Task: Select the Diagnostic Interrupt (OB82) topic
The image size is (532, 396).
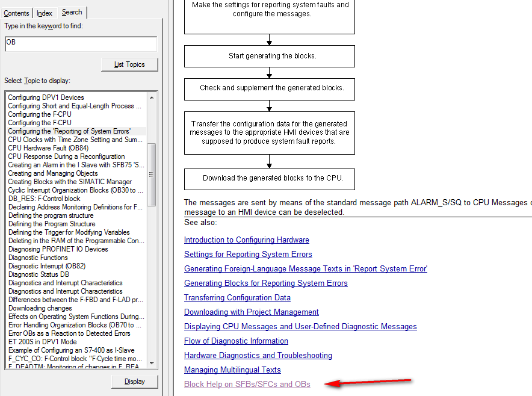Action: pyautogui.click(x=47, y=266)
